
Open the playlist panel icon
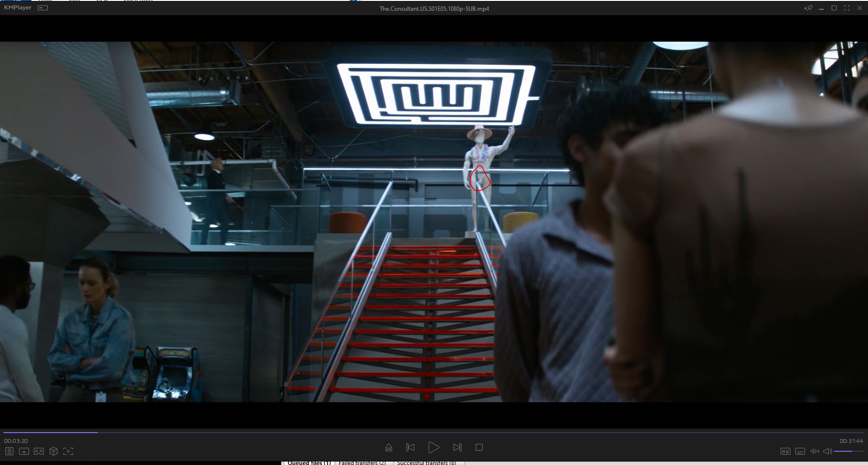tap(9, 451)
